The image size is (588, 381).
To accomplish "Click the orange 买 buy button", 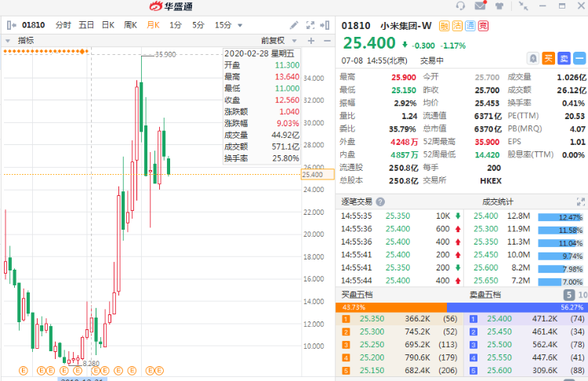I will 548,59.
